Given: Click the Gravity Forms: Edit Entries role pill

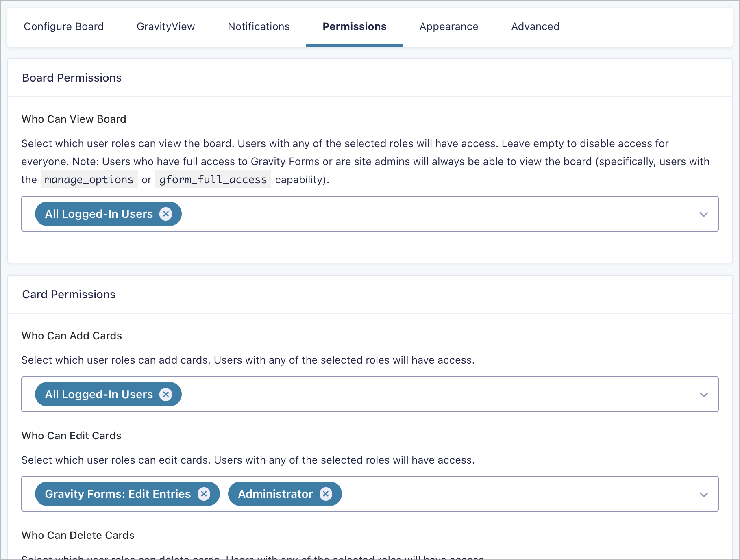Looking at the screenshot, I should pos(118,494).
